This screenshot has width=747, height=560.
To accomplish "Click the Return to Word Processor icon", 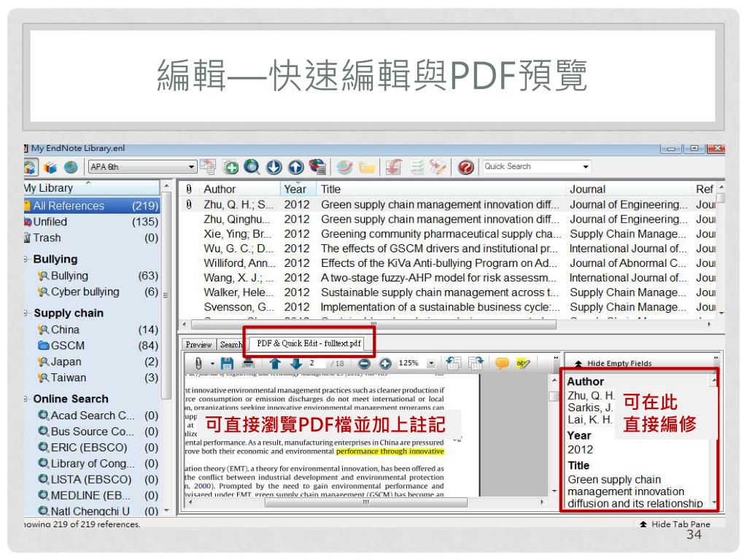I will 438,167.
